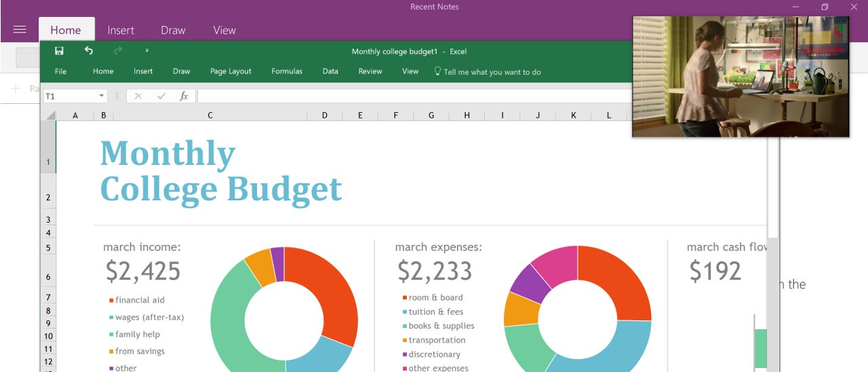Screen dimensions: 868x372
Task: Select column D header
Action: coord(325,115)
